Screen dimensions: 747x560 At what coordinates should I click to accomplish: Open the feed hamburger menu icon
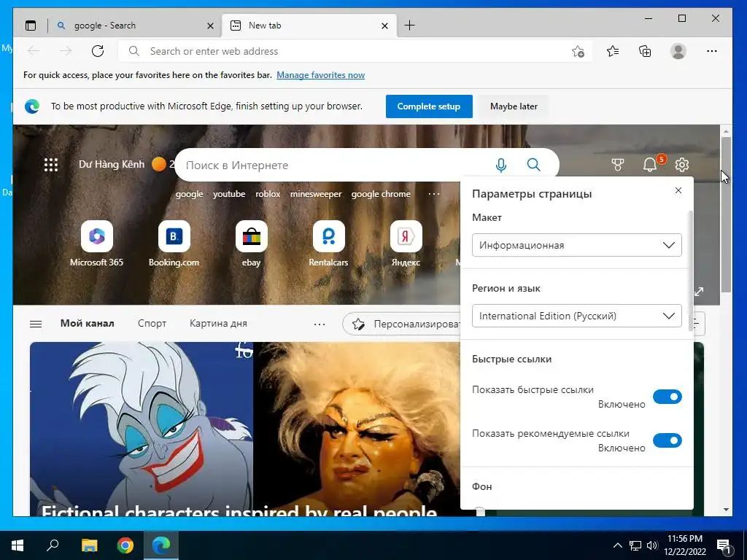[x=36, y=324]
